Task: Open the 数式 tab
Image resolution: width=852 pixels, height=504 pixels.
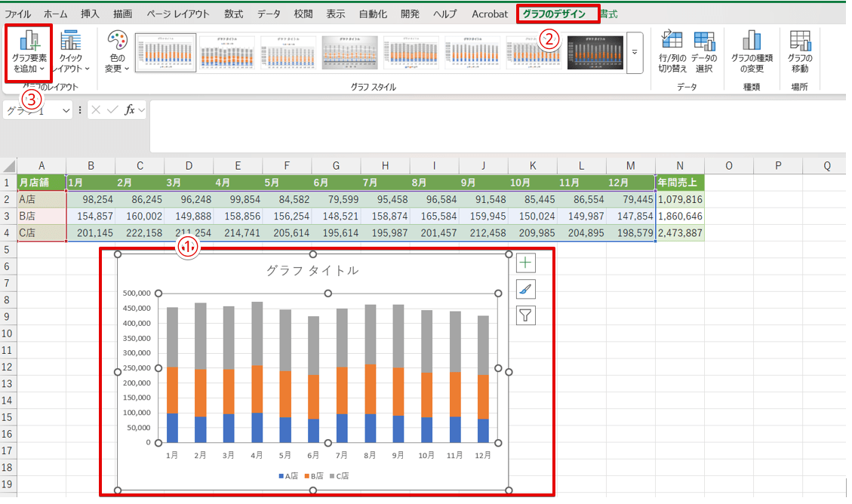Action: coord(234,14)
